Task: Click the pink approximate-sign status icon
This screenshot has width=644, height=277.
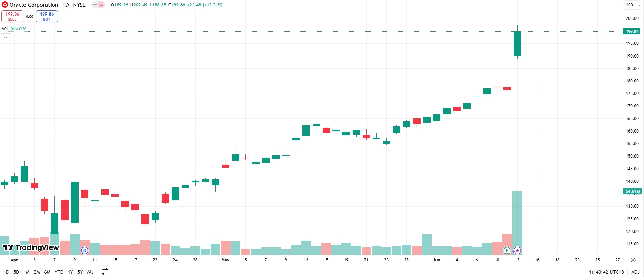Action: click(101, 5)
